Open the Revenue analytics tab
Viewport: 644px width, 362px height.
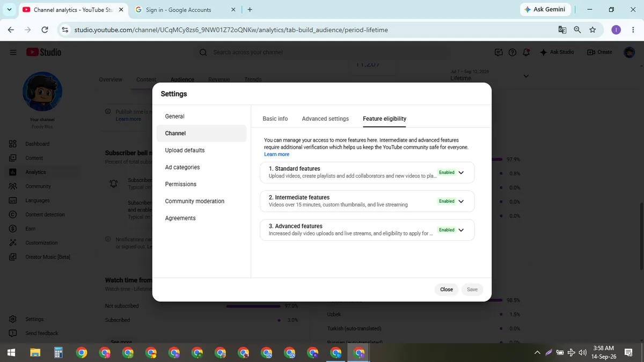point(219,79)
